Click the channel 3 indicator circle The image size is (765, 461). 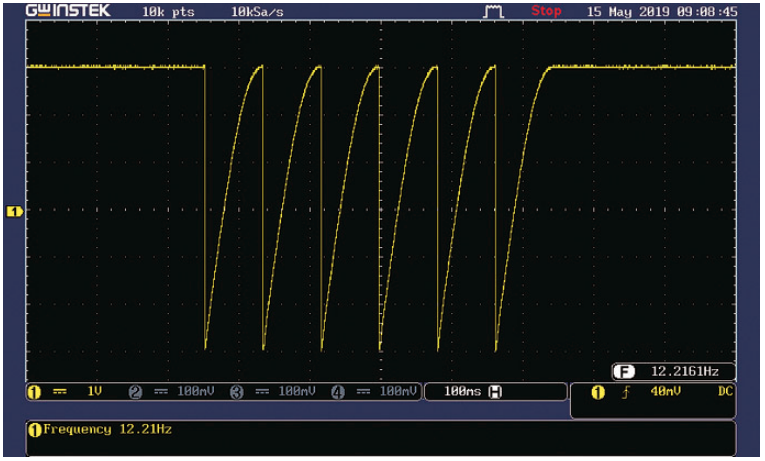pyautogui.click(x=237, y=392)
